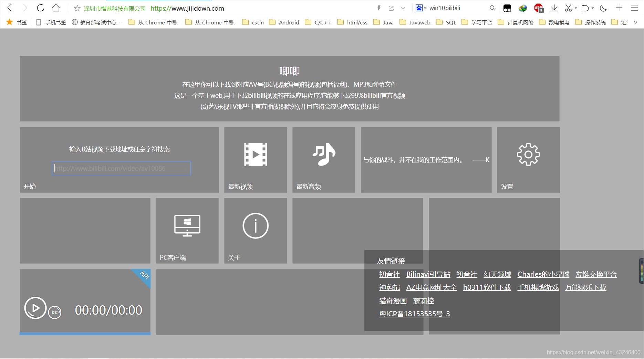Open the browser hamburger menu
Viewport: 644px width, 359px height.
click(634, 8)
